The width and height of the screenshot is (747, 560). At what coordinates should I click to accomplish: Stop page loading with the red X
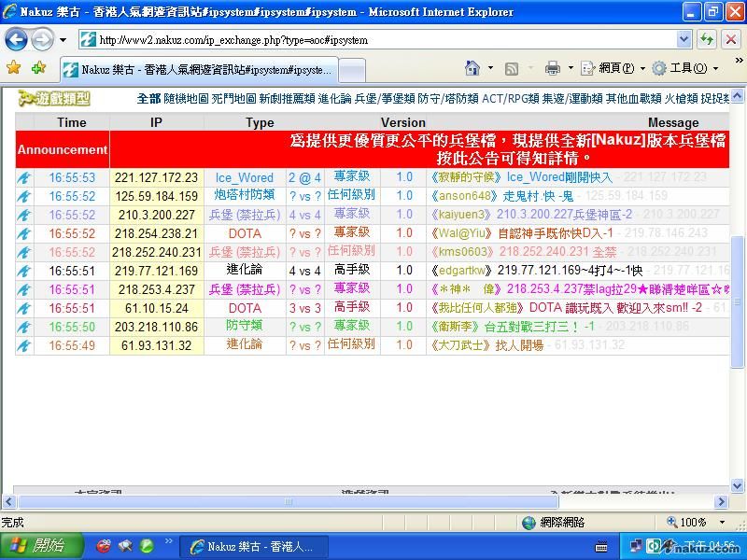click(x=731, y=40)
